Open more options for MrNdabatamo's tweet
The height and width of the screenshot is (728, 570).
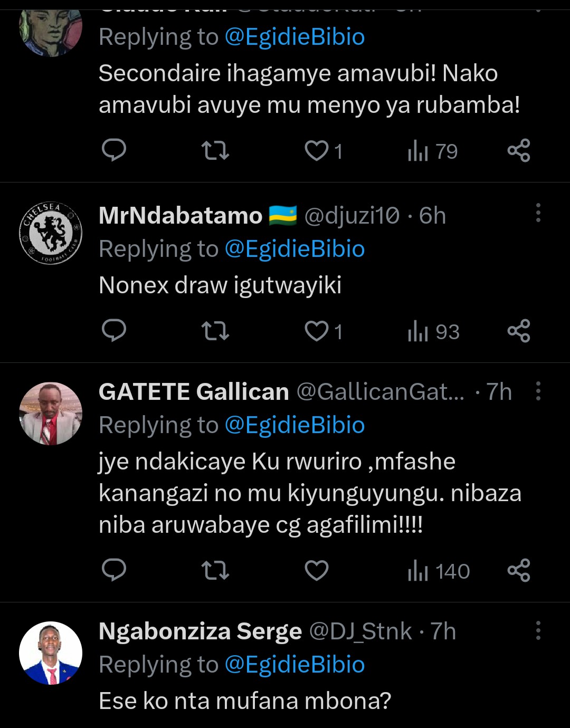click(x=538, y=213)
